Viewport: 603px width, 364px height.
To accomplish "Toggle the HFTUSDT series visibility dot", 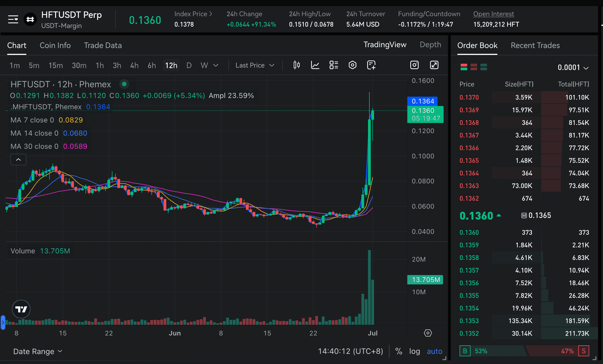I will [x=124, y=84].
